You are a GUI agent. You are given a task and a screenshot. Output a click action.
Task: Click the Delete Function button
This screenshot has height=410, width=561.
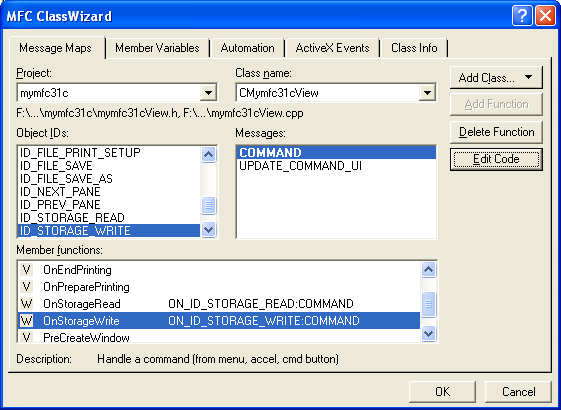click(x=496, y=132)
